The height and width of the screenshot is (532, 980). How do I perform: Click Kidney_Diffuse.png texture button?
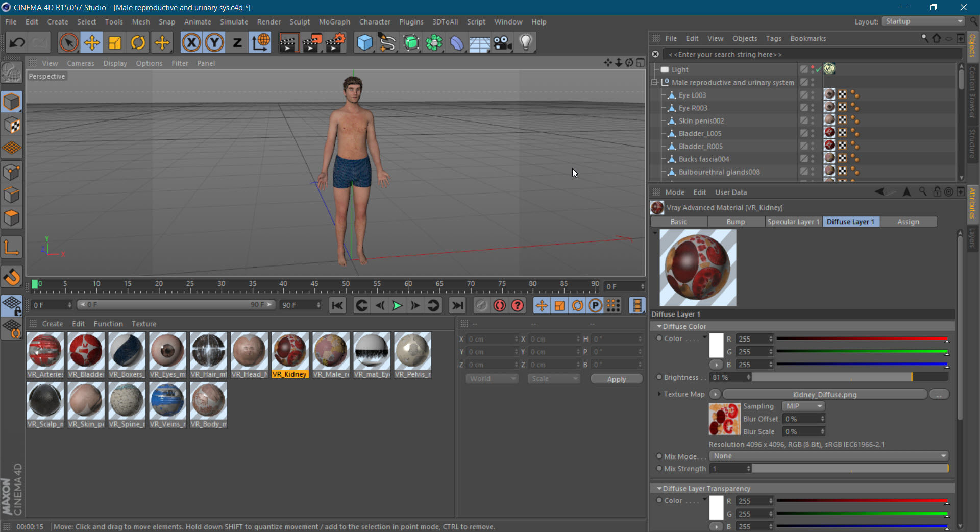[824, 394]
